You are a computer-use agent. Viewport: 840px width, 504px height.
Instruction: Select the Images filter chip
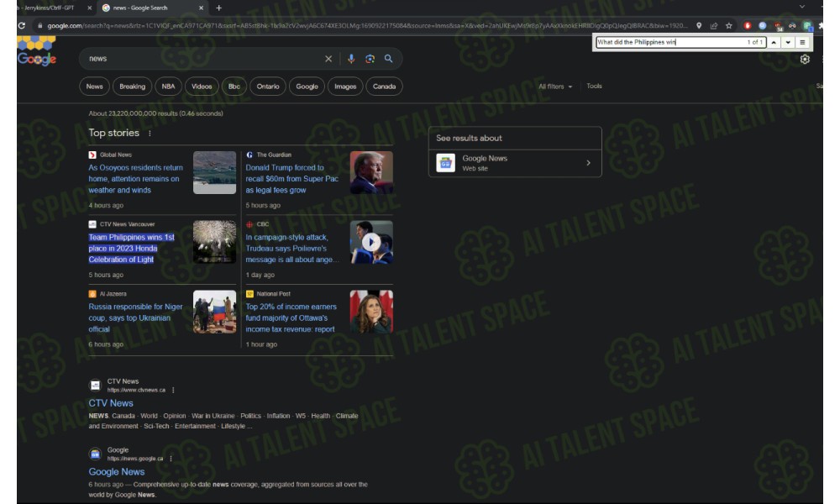coord(345,87)
